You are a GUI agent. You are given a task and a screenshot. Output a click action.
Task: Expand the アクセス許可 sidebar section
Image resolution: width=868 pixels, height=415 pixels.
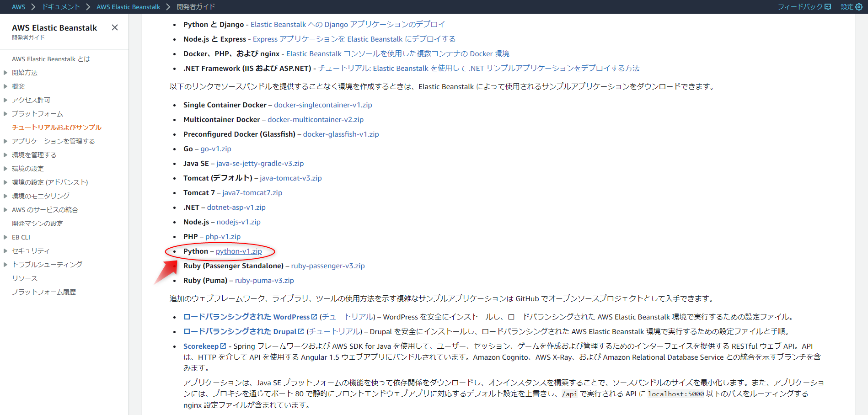click(x=5, y=100)
